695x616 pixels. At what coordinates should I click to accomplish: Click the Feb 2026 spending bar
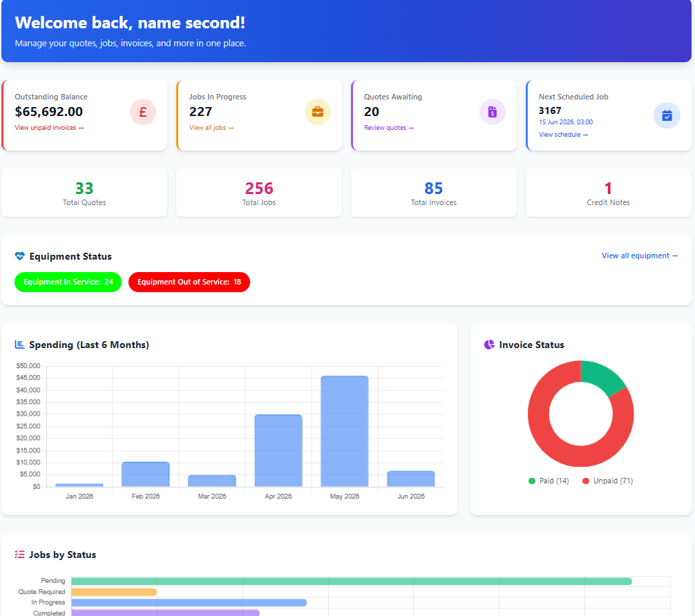tap(145, 474)
